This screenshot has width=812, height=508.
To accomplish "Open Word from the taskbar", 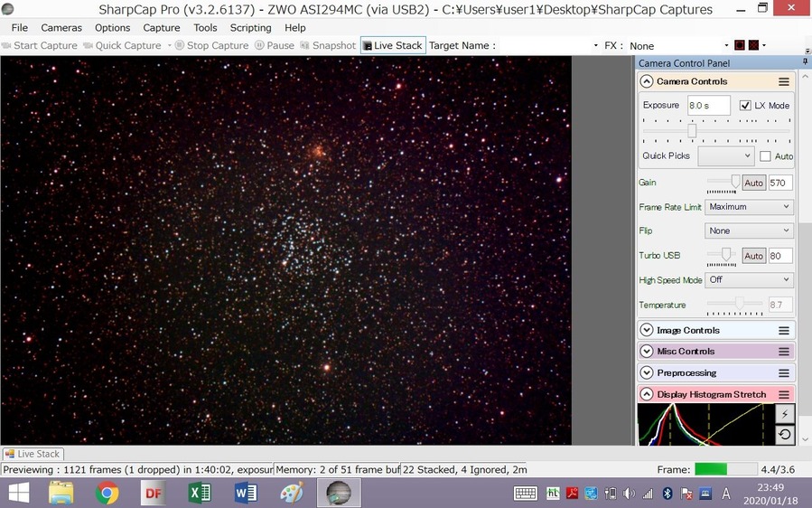I will coord(246,493).
